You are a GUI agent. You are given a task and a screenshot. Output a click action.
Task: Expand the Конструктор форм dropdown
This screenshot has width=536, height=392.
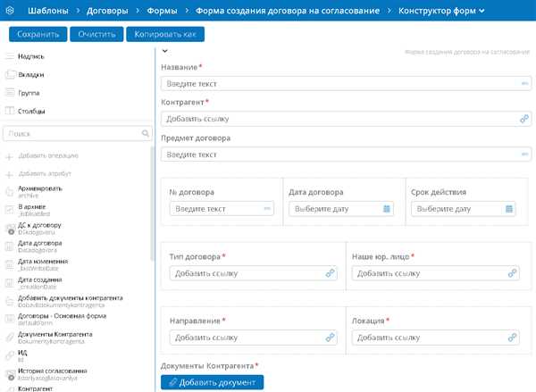482,11
